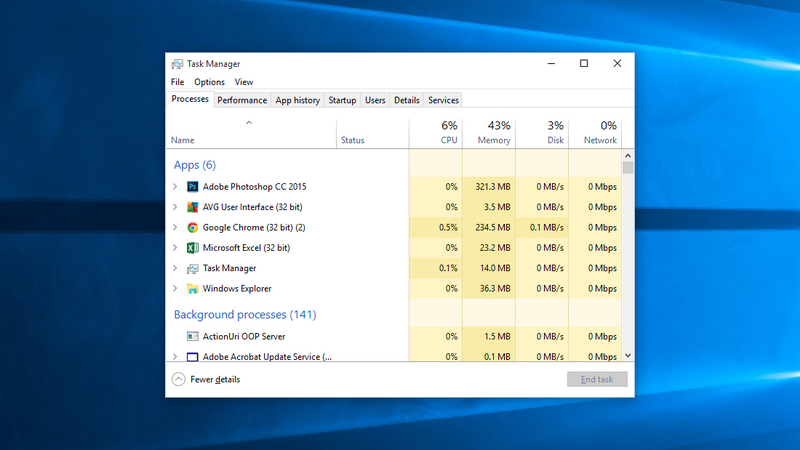Minimize the Task Manager window
The height and width of the screenshot is (450, 800).
[x=551, y=64]
